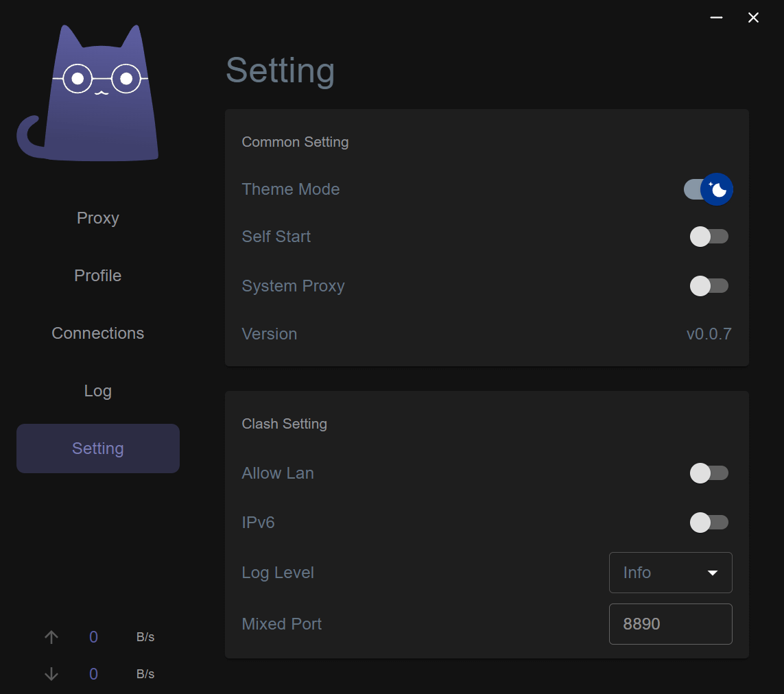This screenshot has width=784, height=694.
Task: Click the download speed arrow icon
Action: (x=51, y=674)
